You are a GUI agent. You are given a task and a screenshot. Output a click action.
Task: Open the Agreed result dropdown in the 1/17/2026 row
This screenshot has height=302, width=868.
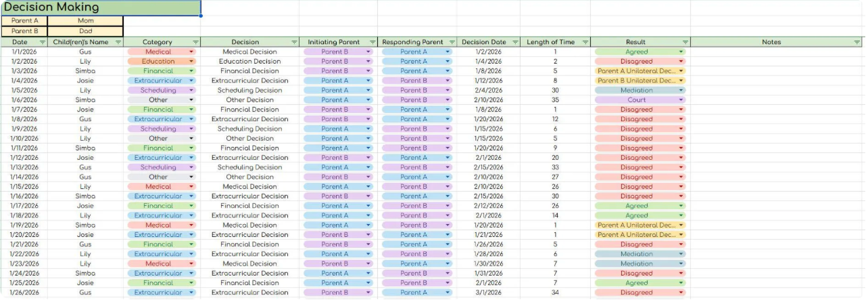pyautogui.click(x=681, y=206)
